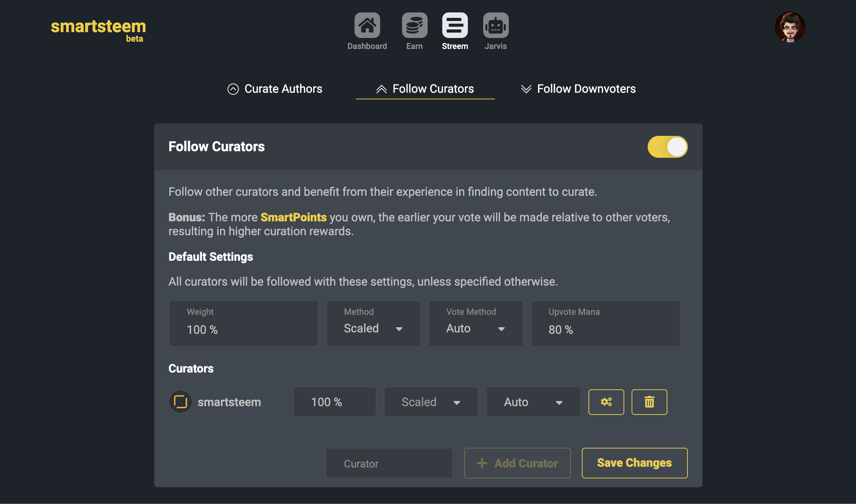Screen dimensions: 856x504
Task: Open Jarvis robot icon
Action: (496, 25)
